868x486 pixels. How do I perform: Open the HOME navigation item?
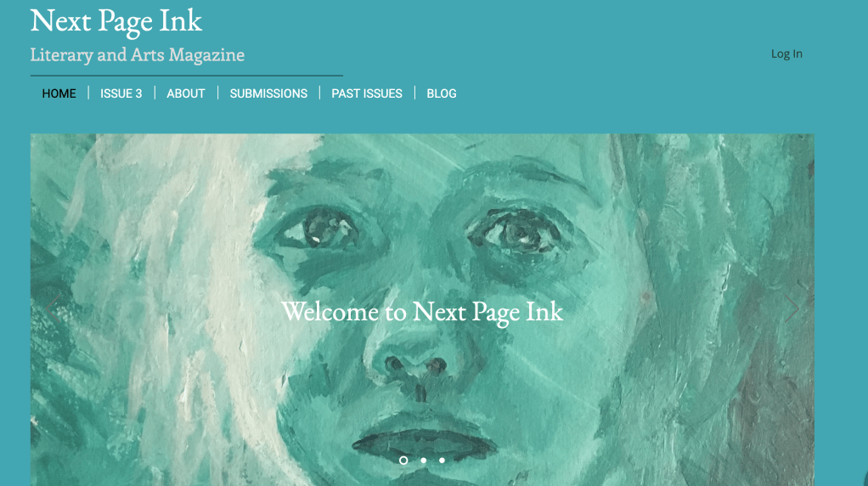(59, 93)
